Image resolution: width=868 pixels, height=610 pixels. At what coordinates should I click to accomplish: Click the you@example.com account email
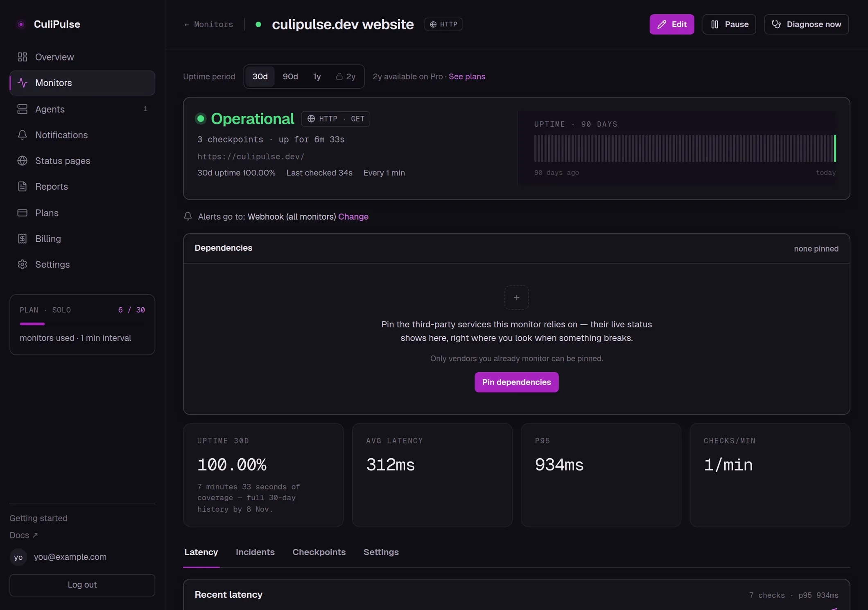70,557
